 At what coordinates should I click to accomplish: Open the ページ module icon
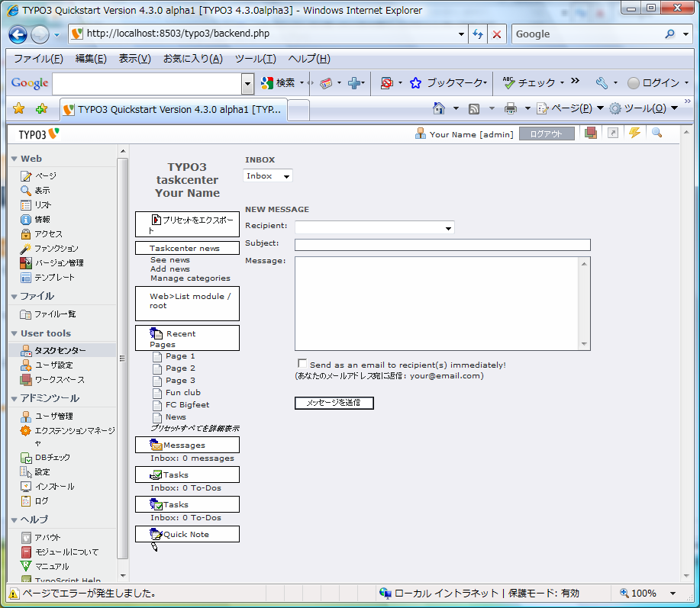click(26, 175)
